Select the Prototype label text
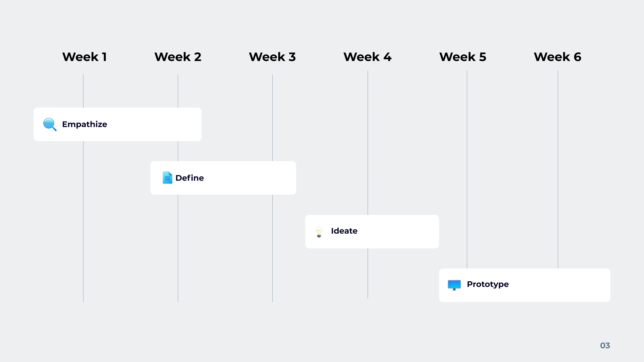The image size is (644, 362). [x=487, y=284]
